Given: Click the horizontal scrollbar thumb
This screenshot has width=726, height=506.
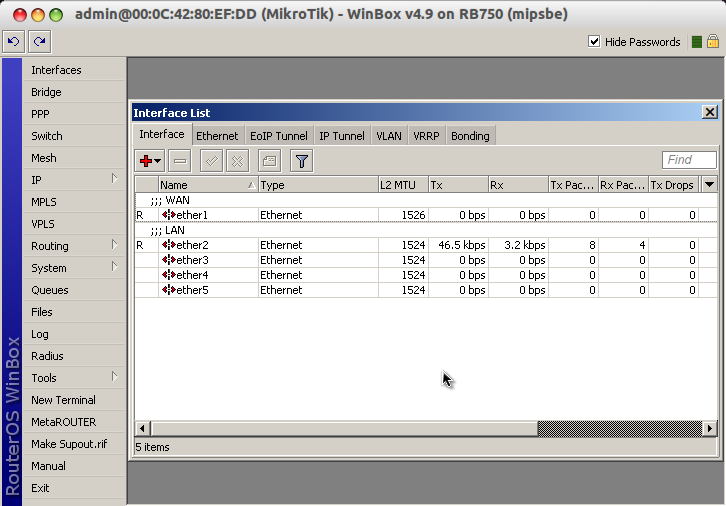Looking at the screenshot, I should tap(344, 428).
